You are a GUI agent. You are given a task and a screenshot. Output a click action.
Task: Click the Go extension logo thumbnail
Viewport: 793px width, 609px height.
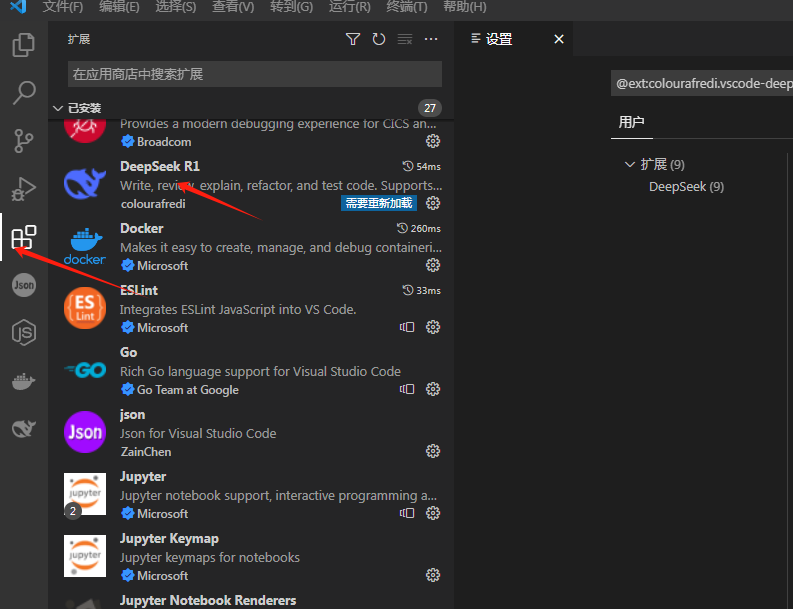85,370
